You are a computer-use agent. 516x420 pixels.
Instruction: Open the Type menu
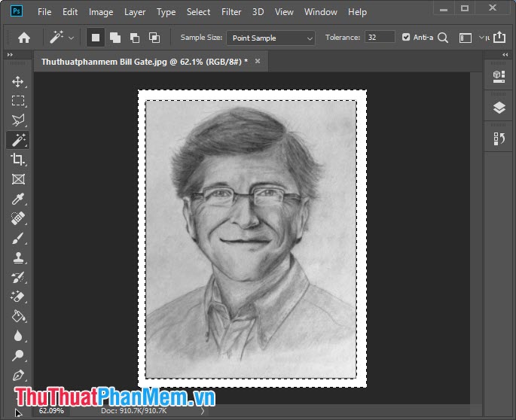point(166,12)
